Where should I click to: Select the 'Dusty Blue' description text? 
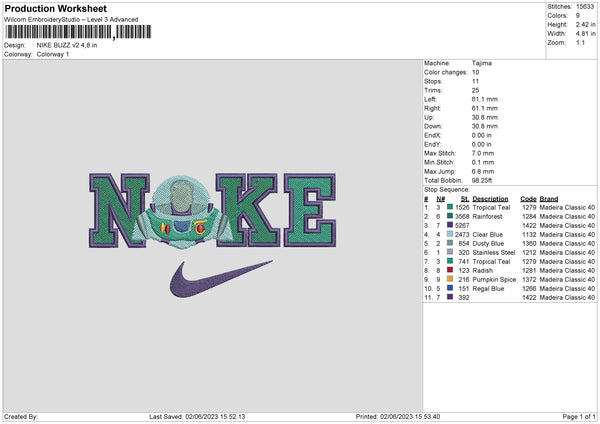point(488,243)
